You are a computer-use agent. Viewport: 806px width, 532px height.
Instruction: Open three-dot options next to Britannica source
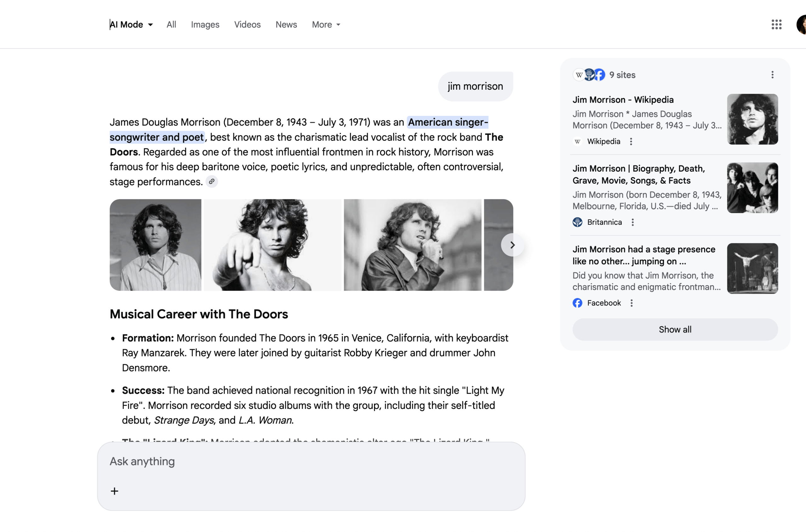click(632, 222)
